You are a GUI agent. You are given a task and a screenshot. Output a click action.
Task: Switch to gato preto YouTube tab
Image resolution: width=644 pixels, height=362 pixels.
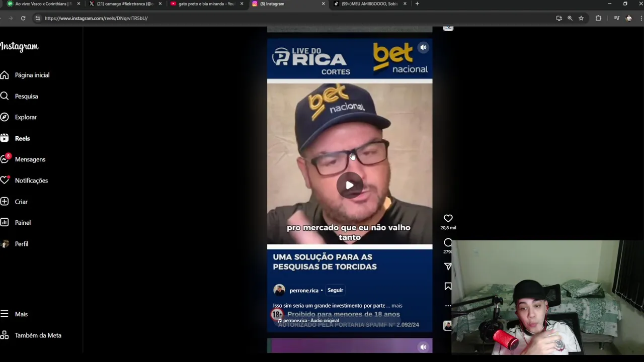[x=207, y=4]
